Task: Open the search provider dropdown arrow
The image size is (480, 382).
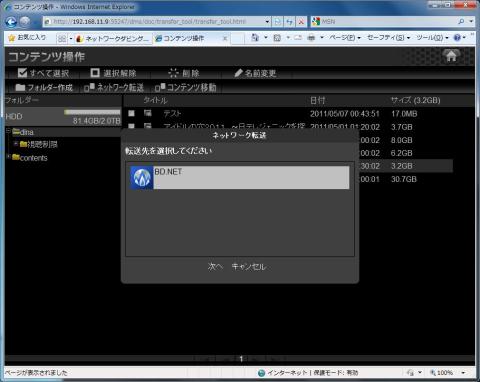Action: coord(471,22)
